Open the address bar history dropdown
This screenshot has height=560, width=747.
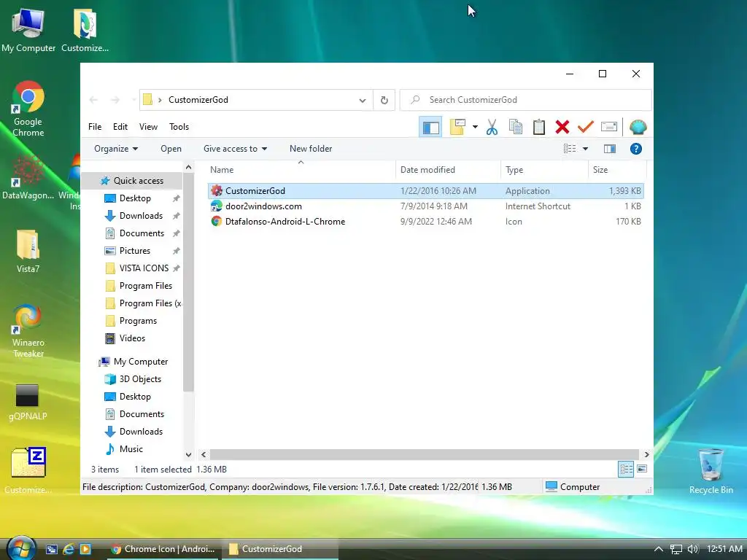click(x=363, y=100)
